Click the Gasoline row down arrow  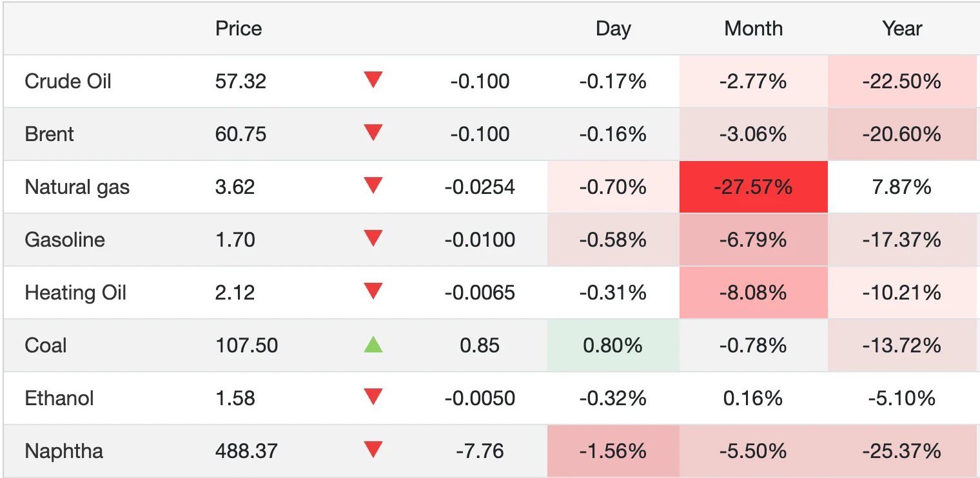point(373,239)
